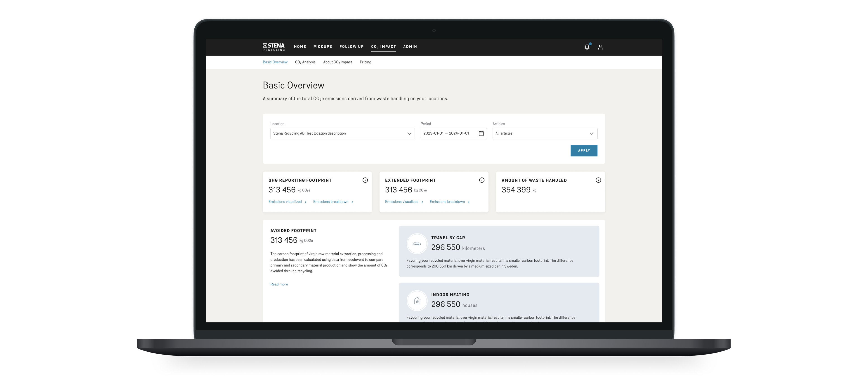Click the Travel by Car icon
This screenshot has width=868, height=376.
(x=417, y=244)
